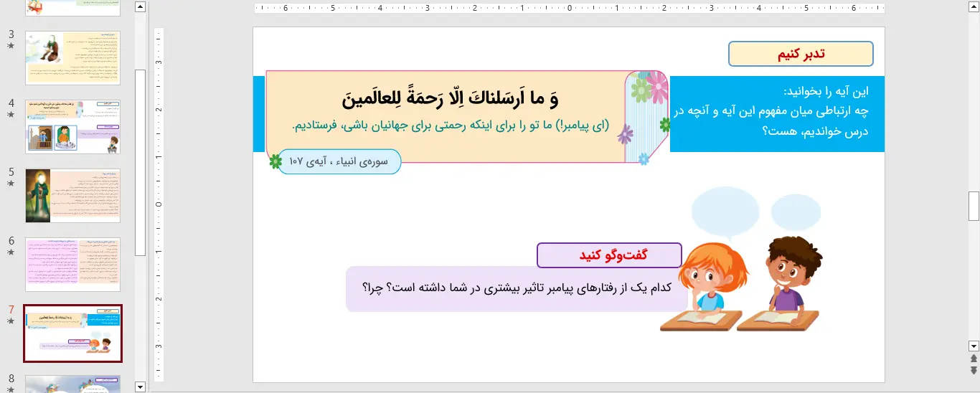Click the 'سوره‌ی انبیاء ، آیه‌ی ۱۰۷' label

coord(339,161)
